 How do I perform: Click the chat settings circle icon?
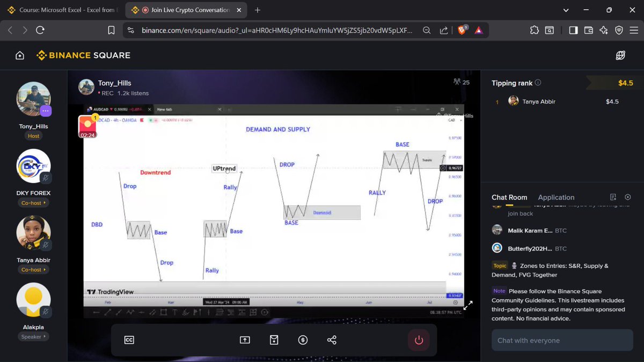click(x=628, y=197)
